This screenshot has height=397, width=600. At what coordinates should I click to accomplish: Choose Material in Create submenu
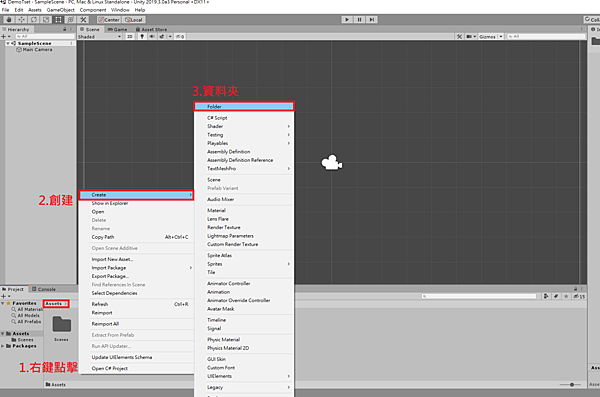[x=244, y=210]
